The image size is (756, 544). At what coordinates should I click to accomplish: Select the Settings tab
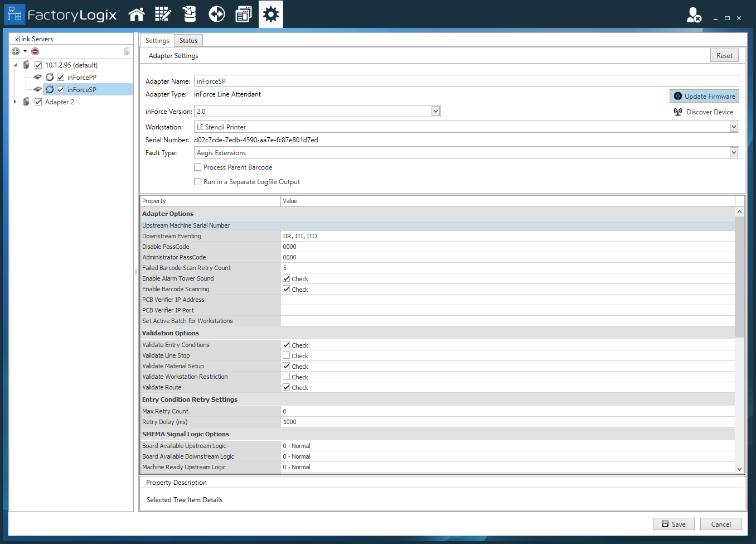click(157, 40)
